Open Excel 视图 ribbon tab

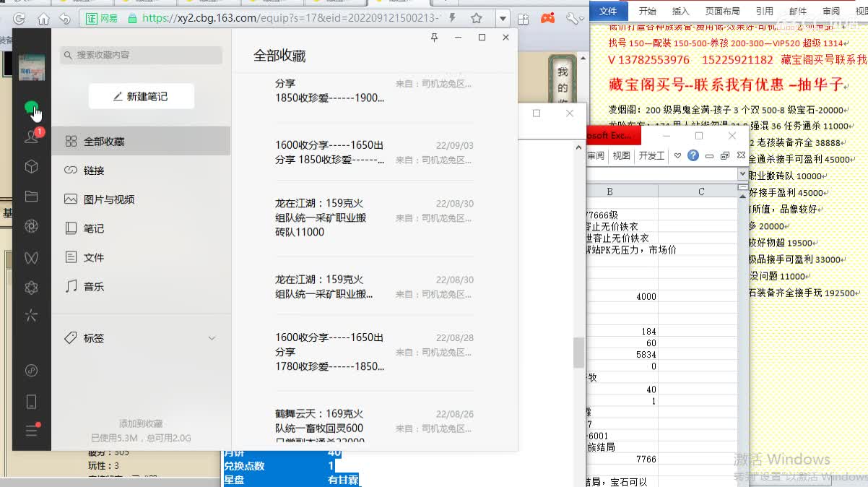point(621,155)
